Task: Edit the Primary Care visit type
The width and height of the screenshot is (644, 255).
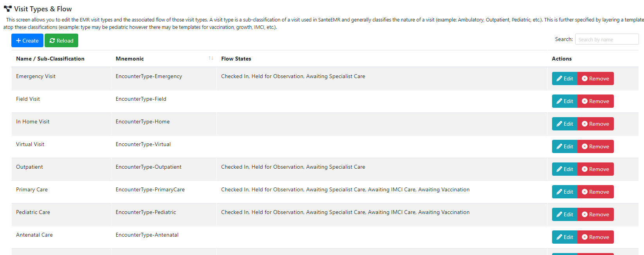Action: [565, 192]
